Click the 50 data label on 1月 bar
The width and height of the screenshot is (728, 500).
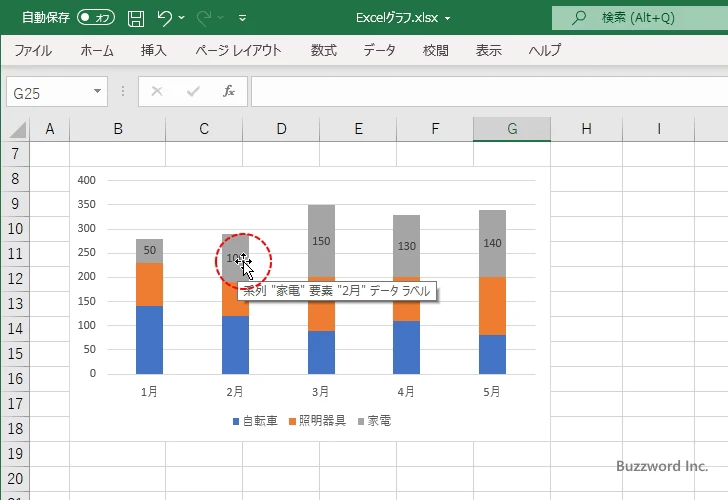(150, 250)
